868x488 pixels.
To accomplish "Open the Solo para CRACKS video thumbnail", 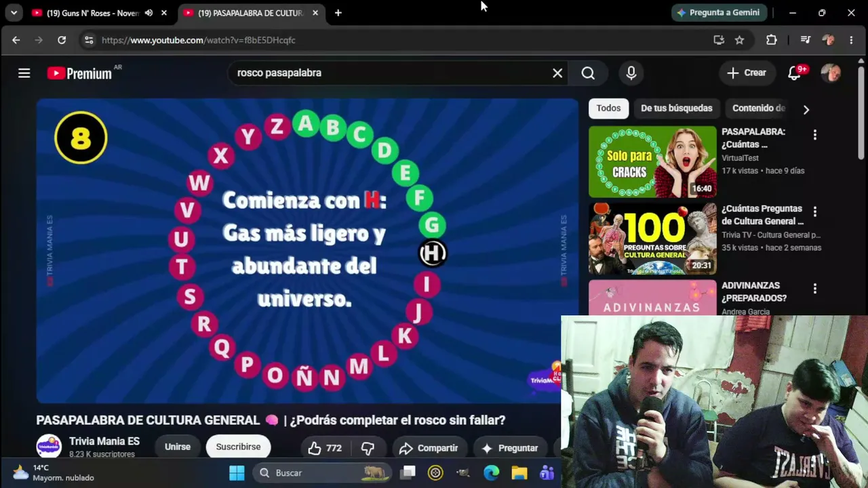I will click(652, 162).
